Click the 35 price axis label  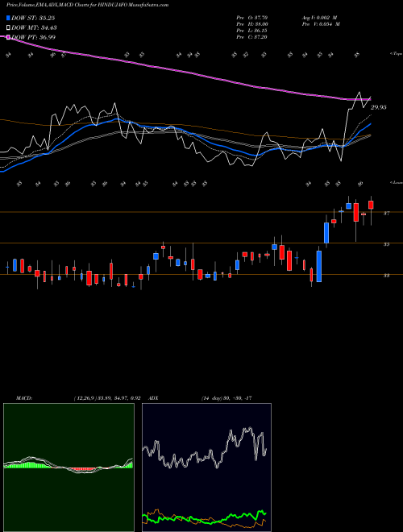coord(386,244)
